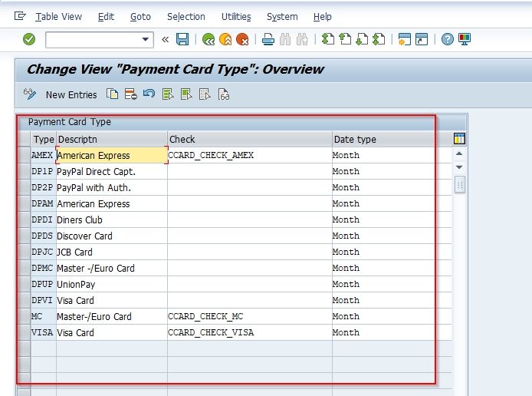The image size is (532, 396).
Task: Open the Selection menu
Action: click(x=186, y=17)
